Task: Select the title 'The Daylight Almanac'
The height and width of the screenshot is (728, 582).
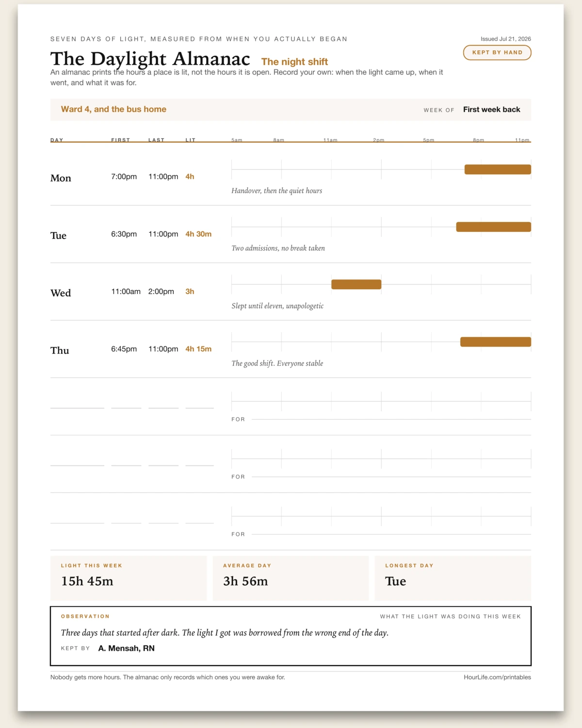Action: [x=150, y=59]
